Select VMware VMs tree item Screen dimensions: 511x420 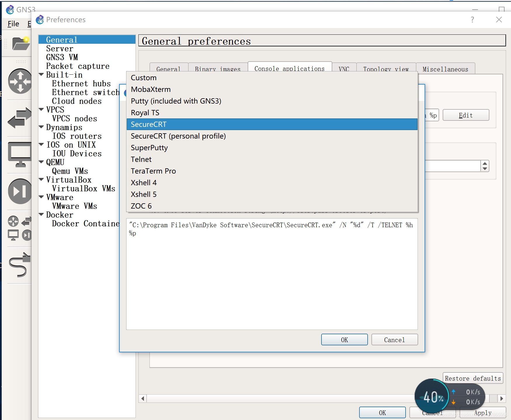pyautogui.click(x=74, y=206)
